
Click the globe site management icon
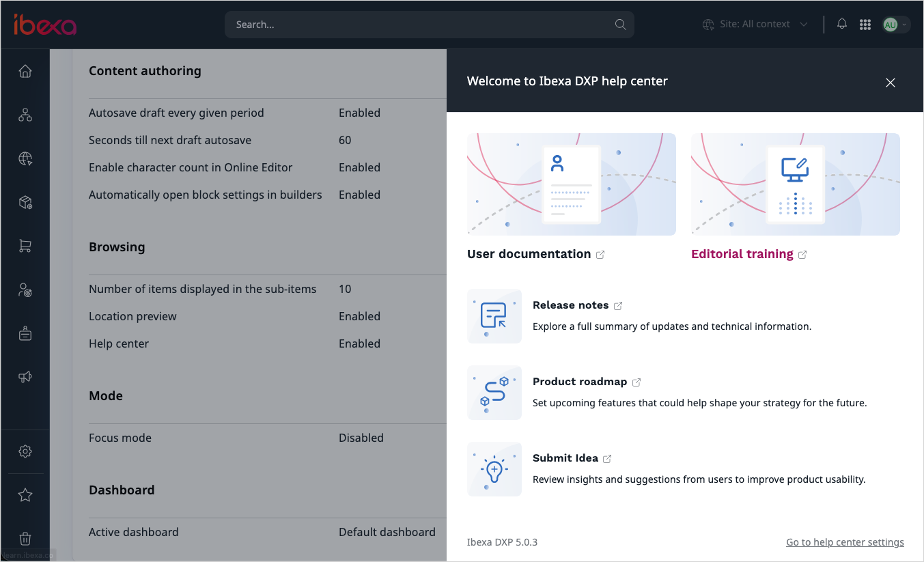[x=25, y=159]
